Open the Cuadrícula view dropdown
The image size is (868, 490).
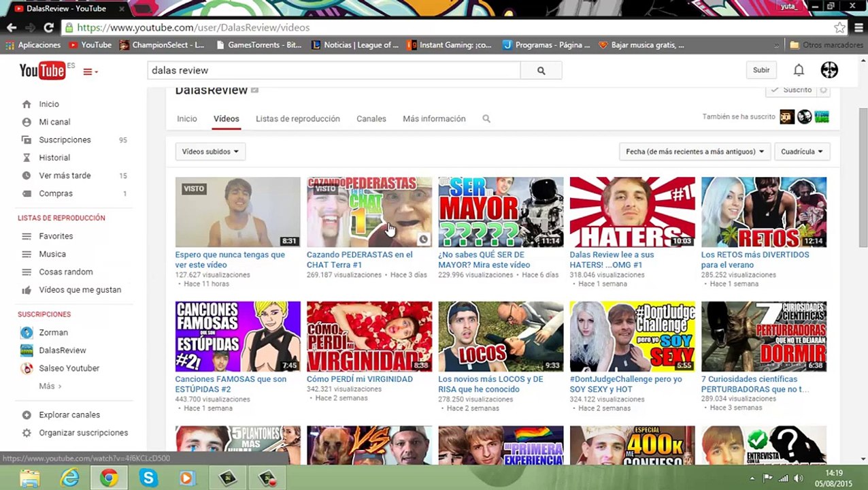click(x=801, y=152)
